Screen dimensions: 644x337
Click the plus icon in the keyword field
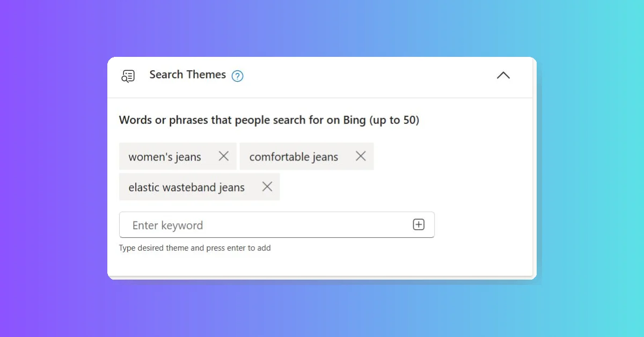click(x=419, y=224)
